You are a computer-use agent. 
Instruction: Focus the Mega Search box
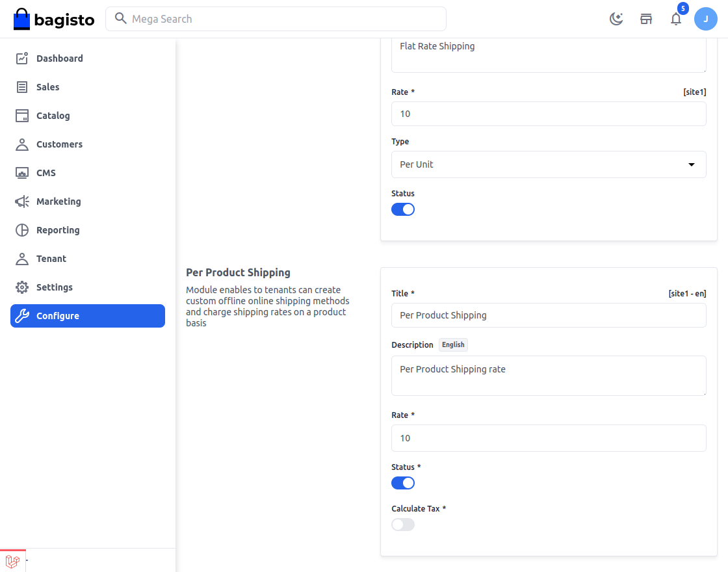click(x=286, y=19)
